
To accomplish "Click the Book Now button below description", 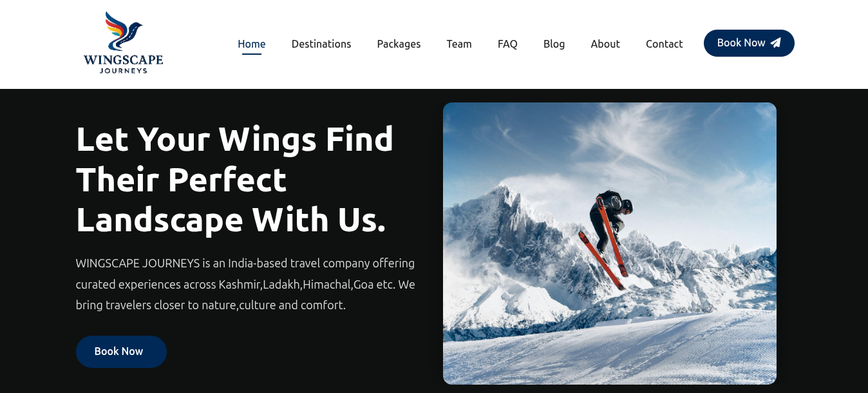I will click(121, 352).
